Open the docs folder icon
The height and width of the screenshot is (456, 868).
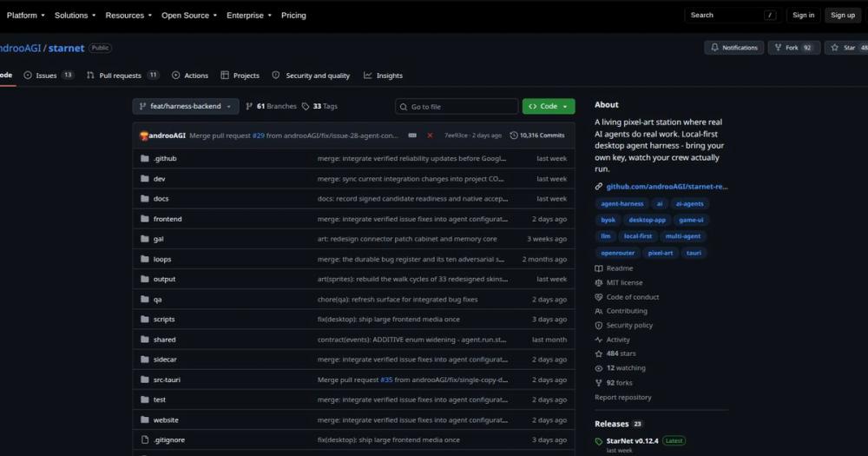[145, 198]
